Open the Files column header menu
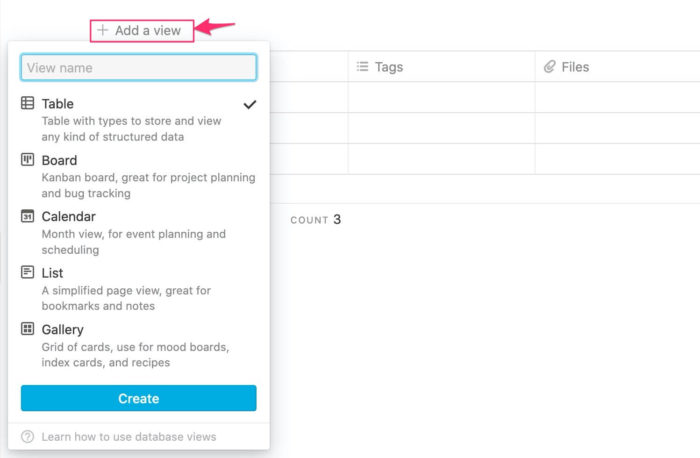 click(617, 67)
